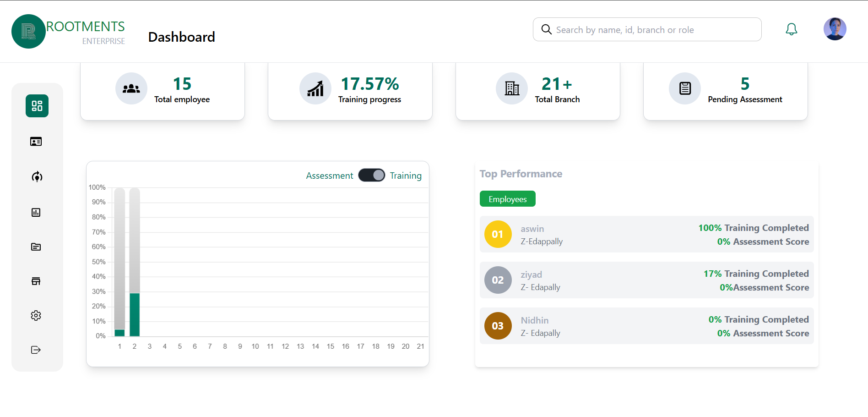This screenshot has height=417, width=868.
Task: Click Z-Edappally branch under aswin
Action: (x=542, y=241)
